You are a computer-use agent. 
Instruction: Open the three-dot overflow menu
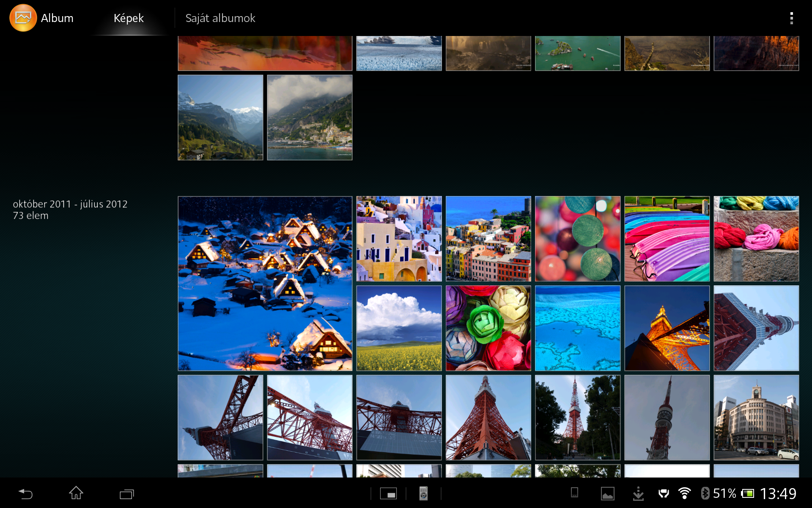coord(791,18)
